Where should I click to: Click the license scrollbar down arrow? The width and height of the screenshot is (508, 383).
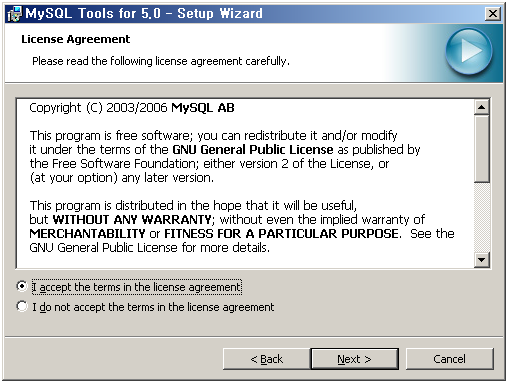482,260
